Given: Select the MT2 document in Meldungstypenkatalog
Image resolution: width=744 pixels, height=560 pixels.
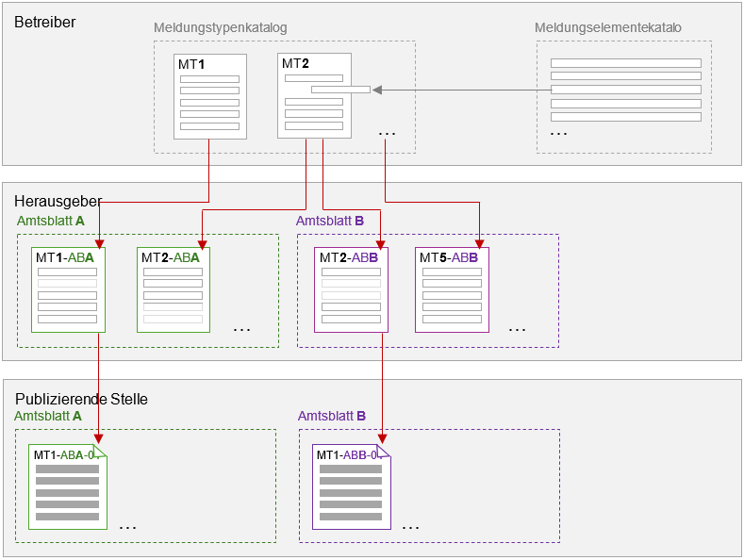Looking at the screenshot, I should pyautogui.click(x=314, y=96).
